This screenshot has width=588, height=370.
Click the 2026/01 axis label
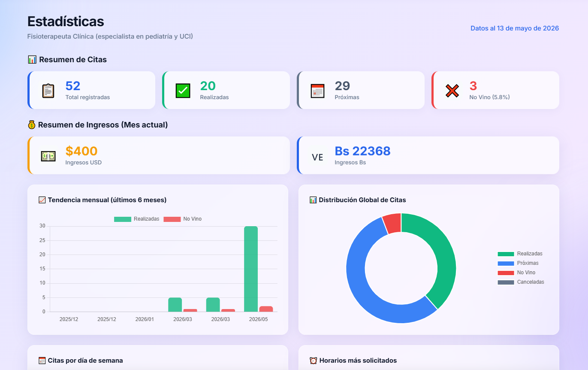(x=145, y=319)
